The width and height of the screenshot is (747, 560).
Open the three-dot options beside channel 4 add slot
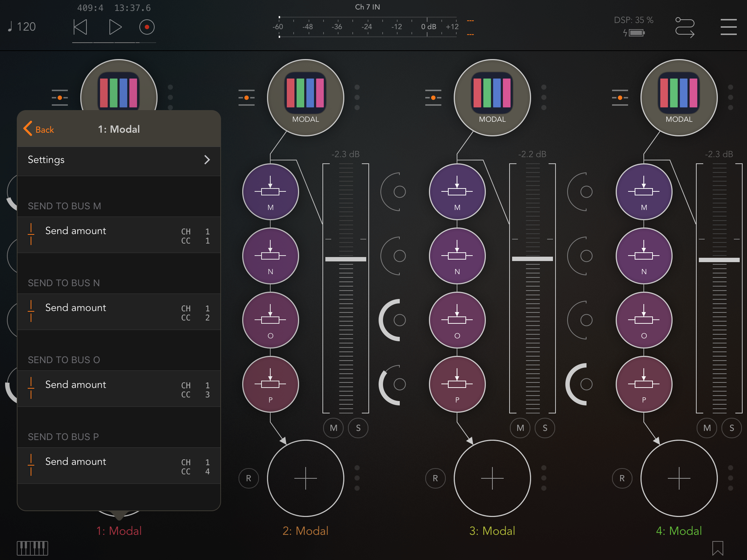pos(730,478)
